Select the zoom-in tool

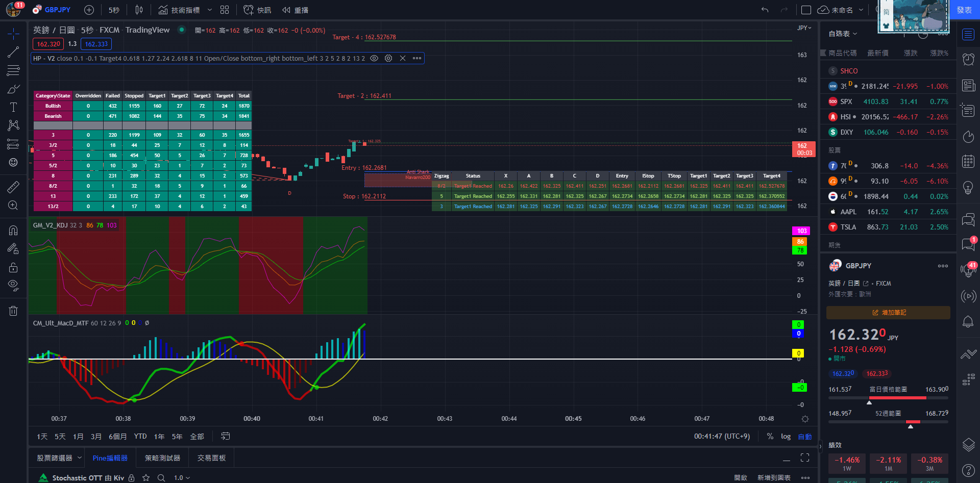point(13,205)
